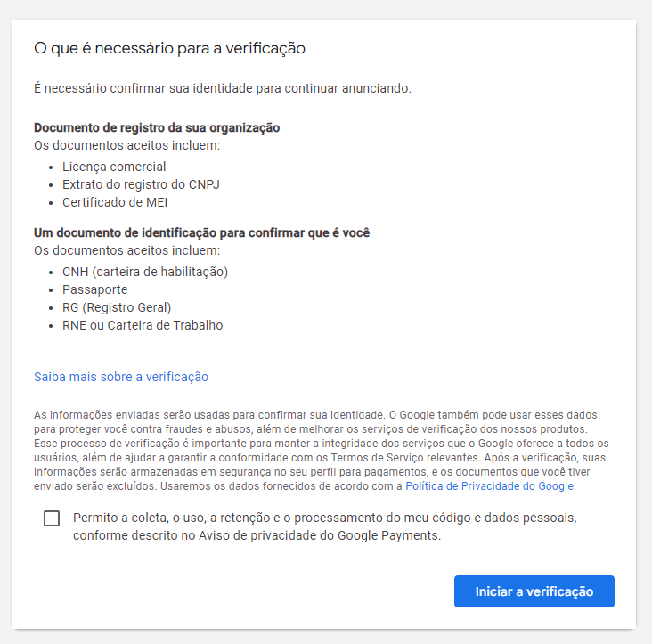Click the "Certificado de MEI" list item
652x644 pixels.
[x=115, y=202]
